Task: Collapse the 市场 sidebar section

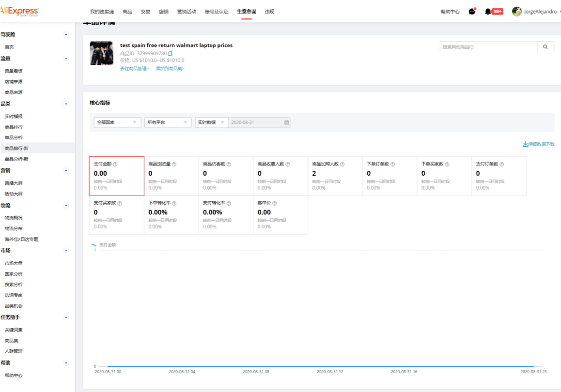Action: tap(66, 251)
